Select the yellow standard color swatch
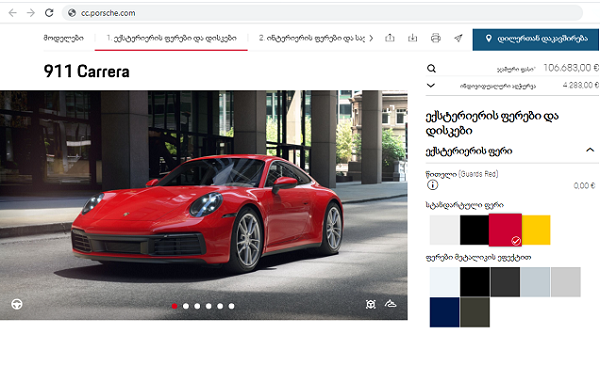600x372 pixels. click(x=536, y=230)
